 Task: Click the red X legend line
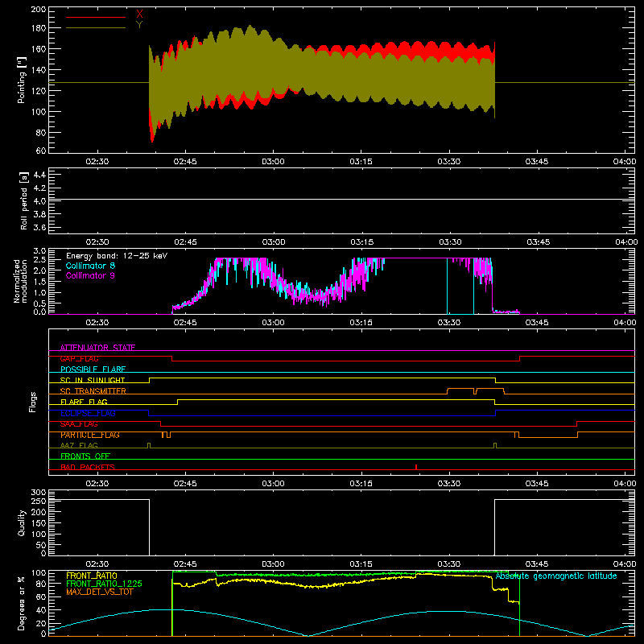point(96,17)
